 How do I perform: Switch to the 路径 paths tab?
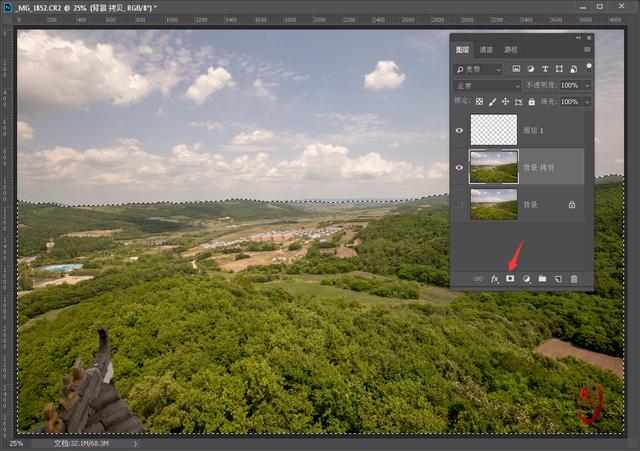[510, 49]
